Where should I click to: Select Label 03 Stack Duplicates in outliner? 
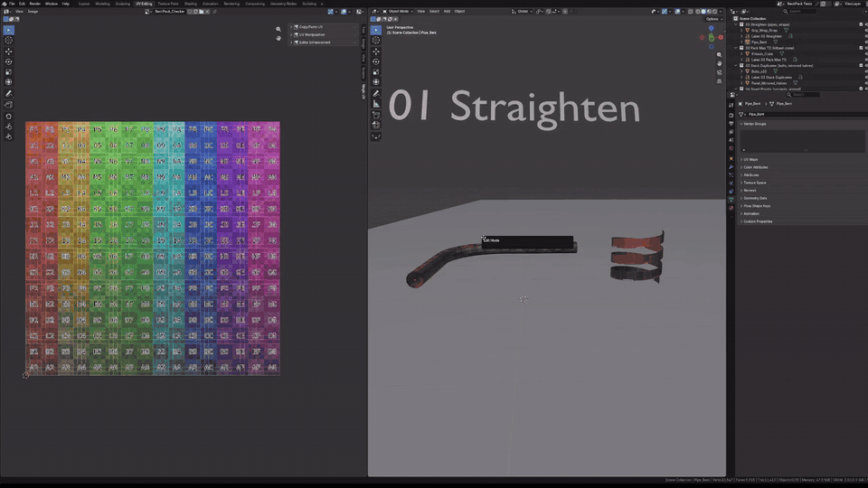click(771, 78)
